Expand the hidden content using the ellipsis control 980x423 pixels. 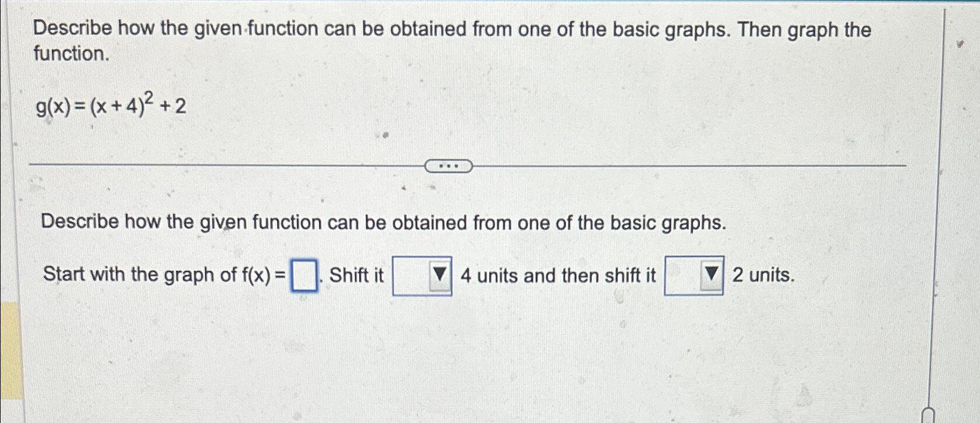coord(447,166)
